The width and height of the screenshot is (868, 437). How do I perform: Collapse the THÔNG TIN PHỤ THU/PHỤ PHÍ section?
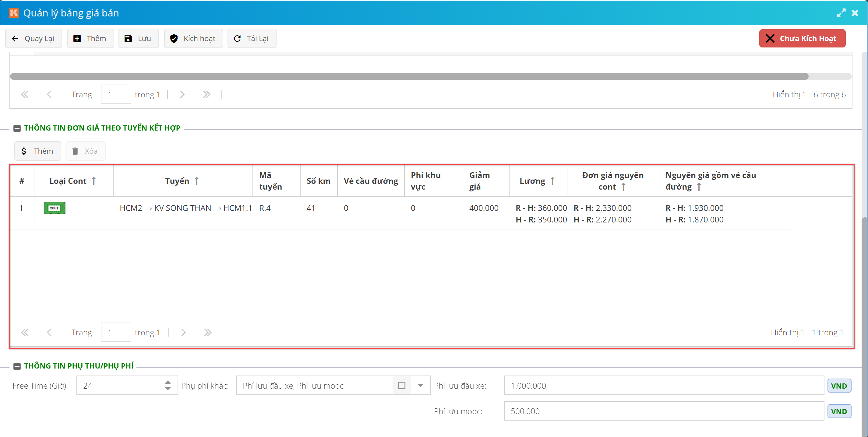click(x=17, y=366)
